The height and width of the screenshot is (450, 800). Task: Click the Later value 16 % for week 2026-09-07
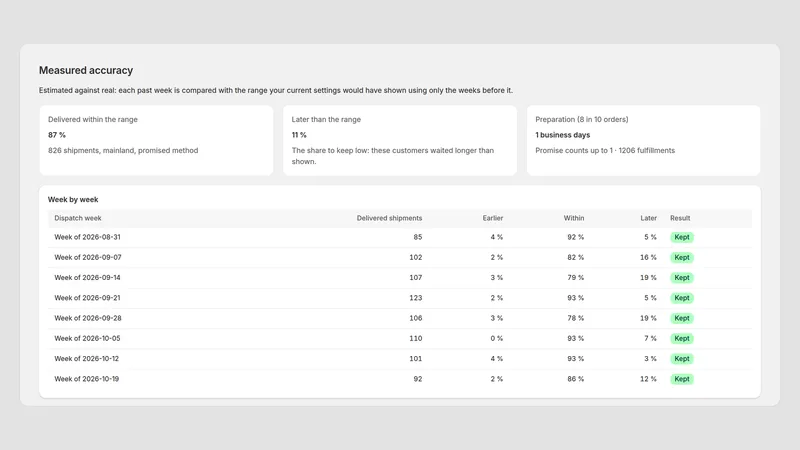648,258
